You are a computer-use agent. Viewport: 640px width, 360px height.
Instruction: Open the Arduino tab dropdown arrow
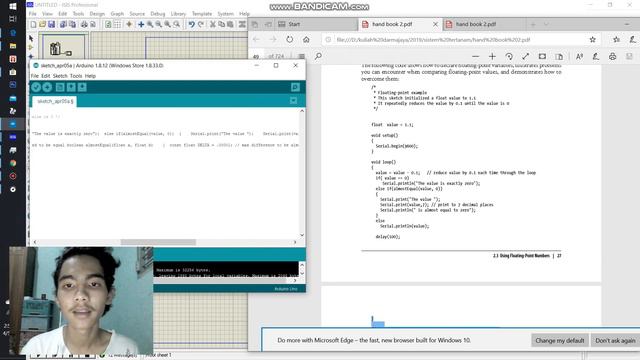pos(293,101)
